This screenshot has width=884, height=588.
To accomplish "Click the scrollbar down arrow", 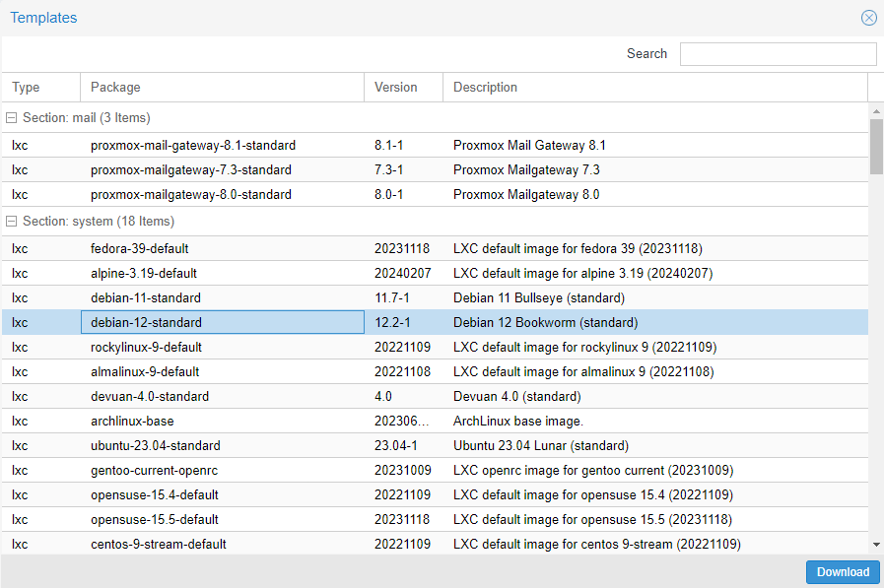I will pos(876,545).
